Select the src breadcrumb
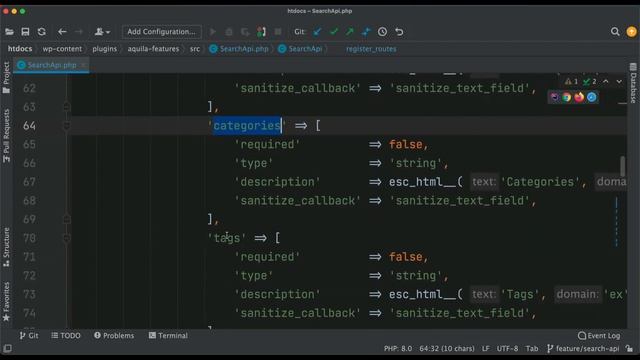The image size is (640, 360). pyautogui.click(x=195, y=49)
